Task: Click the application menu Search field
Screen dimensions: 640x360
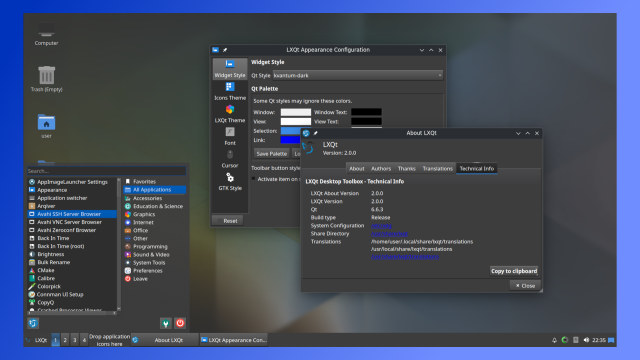Action: (x=106, y=171)
